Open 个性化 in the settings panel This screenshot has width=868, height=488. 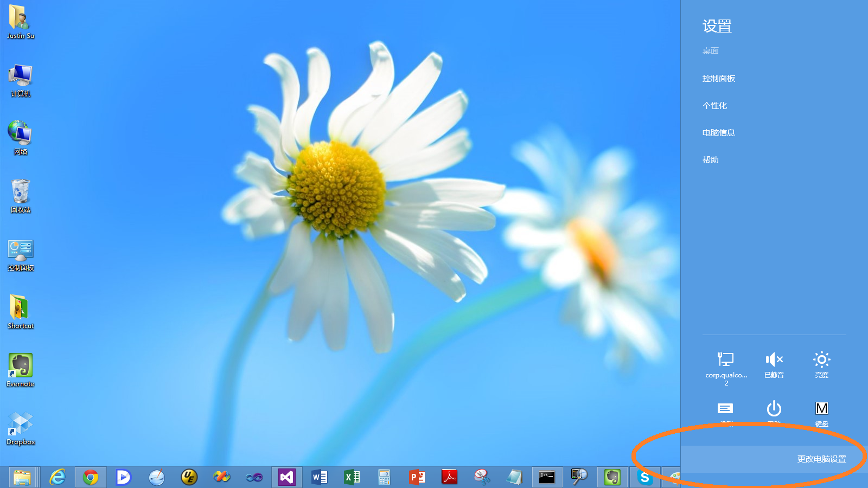click(x=714, y=106)
